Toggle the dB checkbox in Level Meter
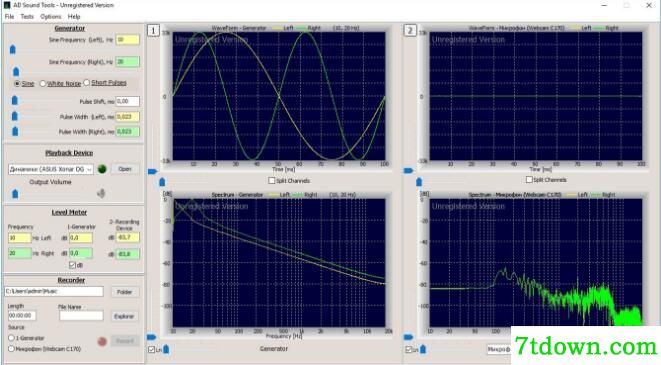 [x=72, y=265]
